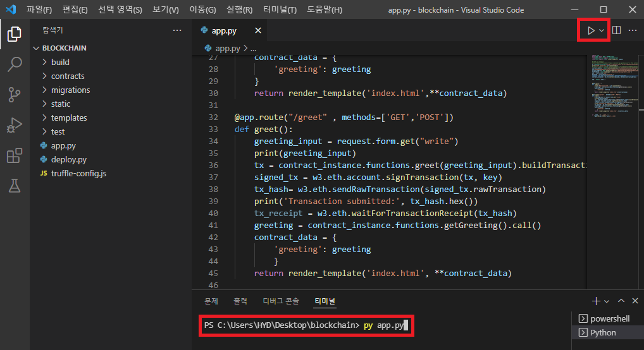The width and height of the screenshot is (644, 350).
Task: Open new terminal launch profile dropdown
Action: tap(607, 301)
